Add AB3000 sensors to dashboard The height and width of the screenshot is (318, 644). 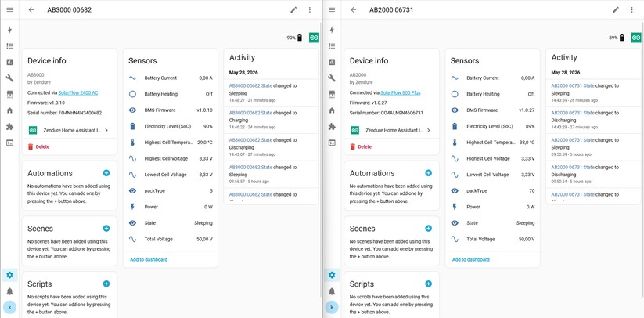(149, 260)
